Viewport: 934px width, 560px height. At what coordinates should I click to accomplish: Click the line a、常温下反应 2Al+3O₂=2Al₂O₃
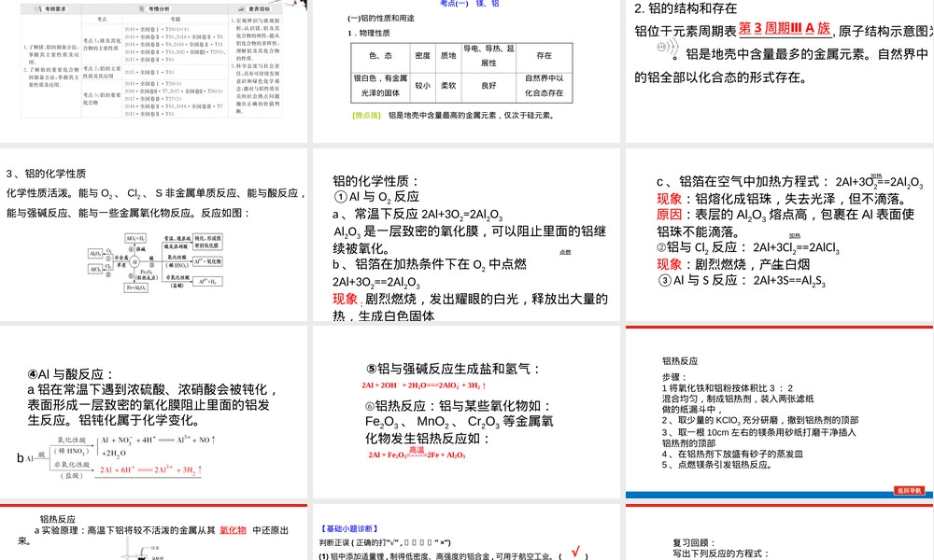click(417, 215)
